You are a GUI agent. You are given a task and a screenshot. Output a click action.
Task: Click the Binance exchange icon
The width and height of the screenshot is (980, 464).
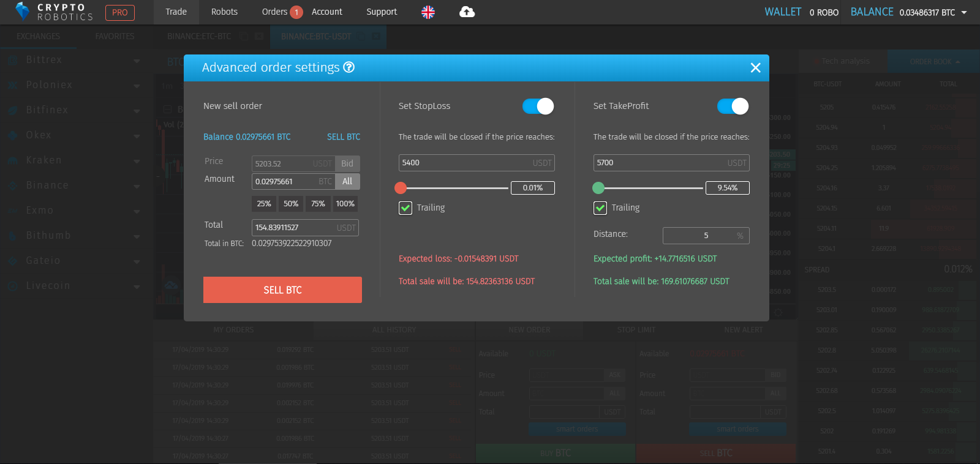coord(12,185)
